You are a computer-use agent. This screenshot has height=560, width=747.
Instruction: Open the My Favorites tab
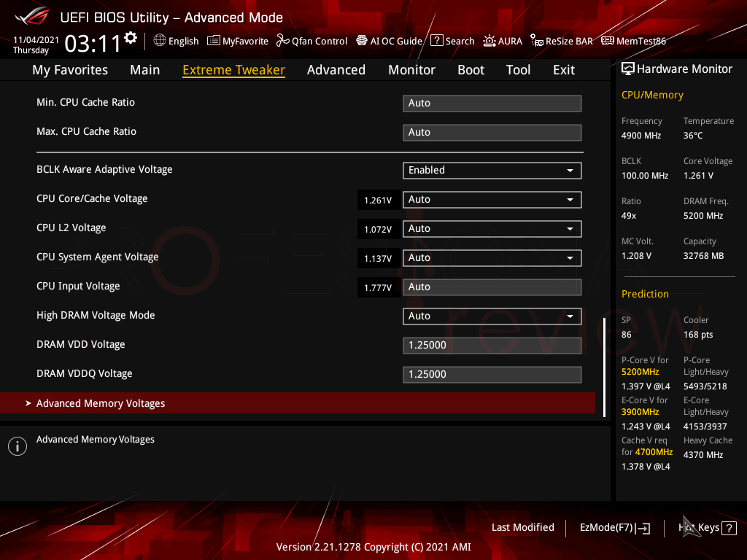pos(70,70)
